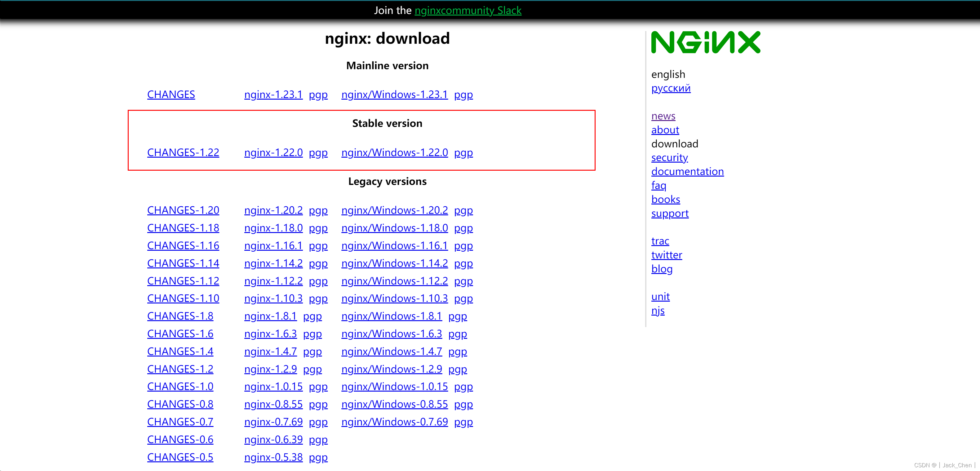Download nginx/Windows-1.23.1 package
Screen dimensions: 980x471
394,94
